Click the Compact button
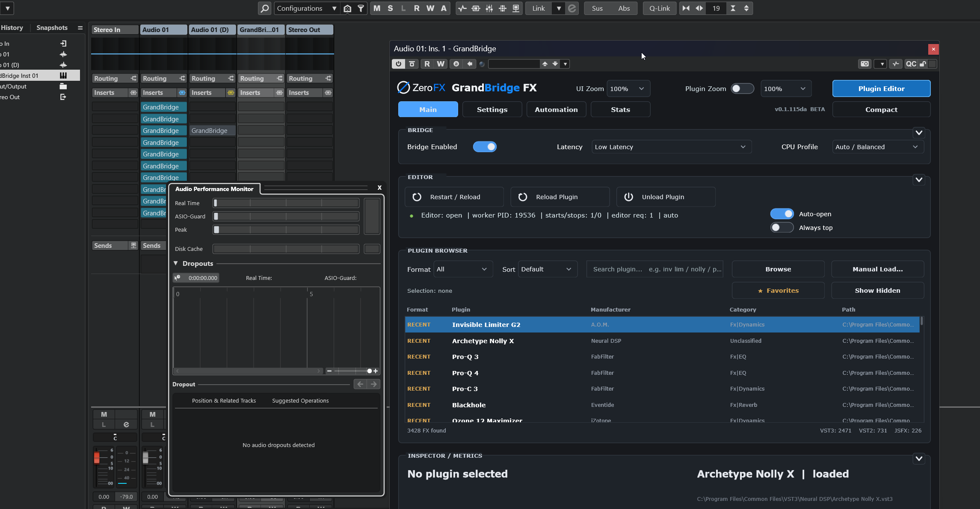The image size is (980, 509). pos(881,109)
